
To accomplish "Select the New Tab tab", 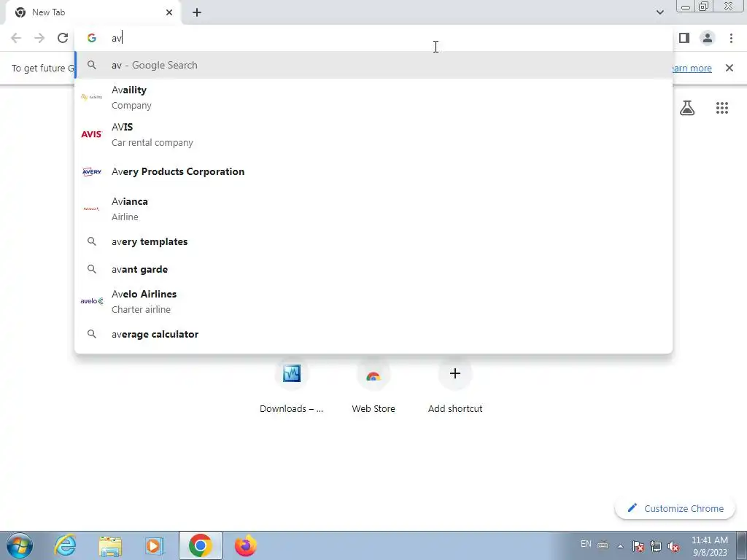I will pos(93,12).
